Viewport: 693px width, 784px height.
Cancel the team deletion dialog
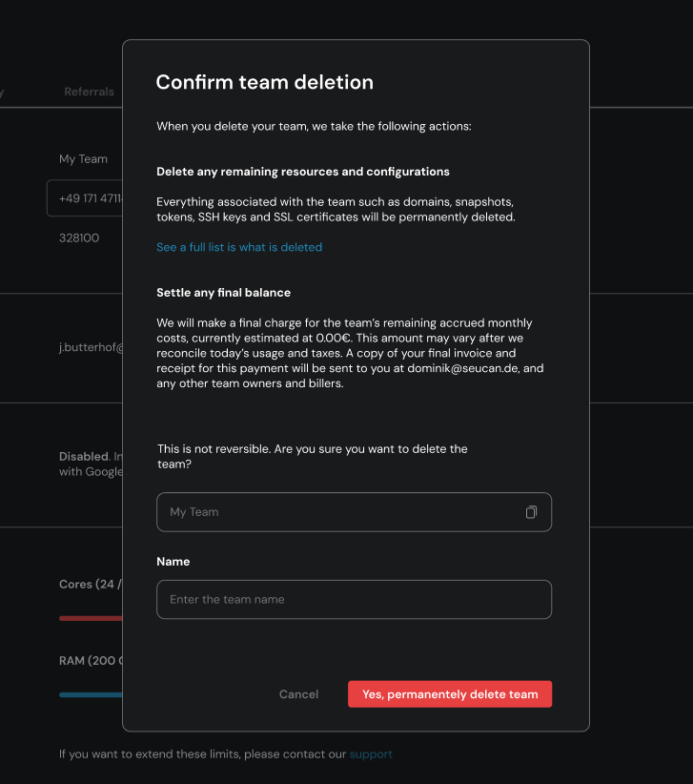coord(298,694)
